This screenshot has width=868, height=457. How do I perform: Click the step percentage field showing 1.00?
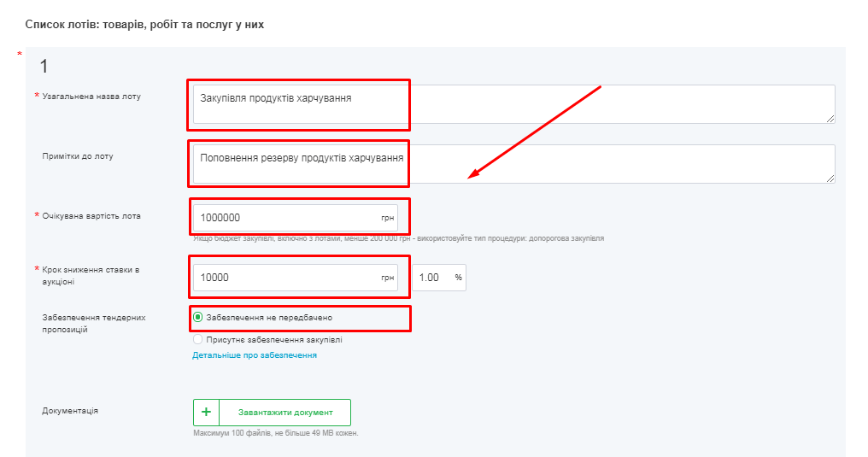(434, 278)
